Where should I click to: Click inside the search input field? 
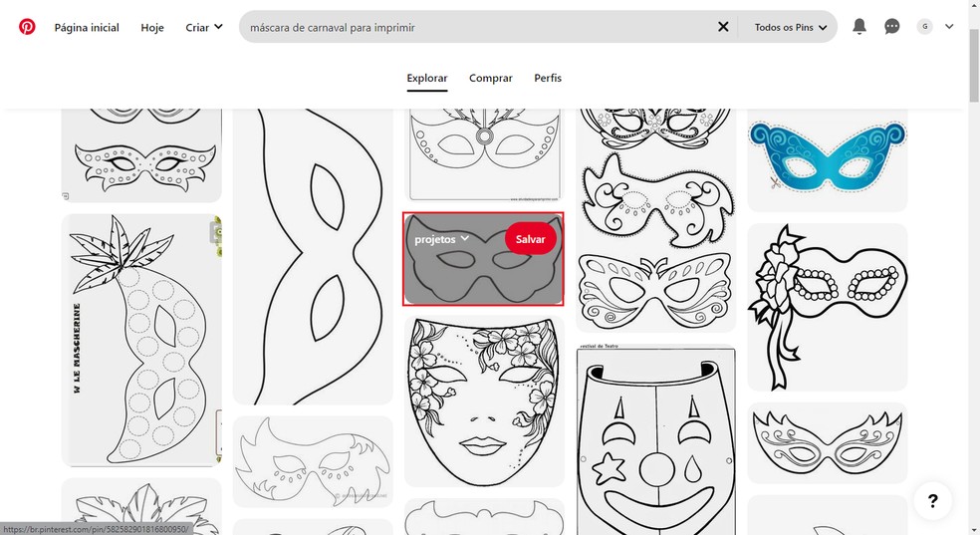point(478,27)
